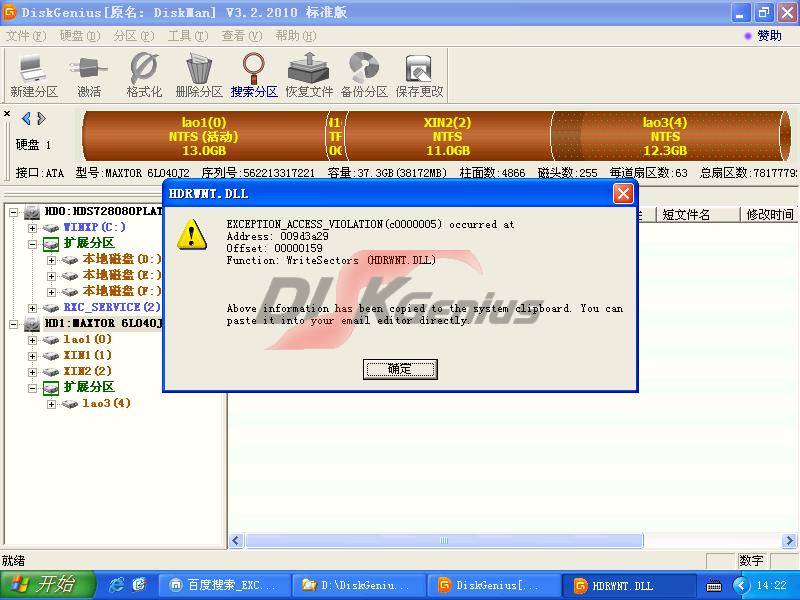Expand the EXC_SERVICE (2) node
The image size is (800, 600).
pyautogui.click(x=33, y=308)
